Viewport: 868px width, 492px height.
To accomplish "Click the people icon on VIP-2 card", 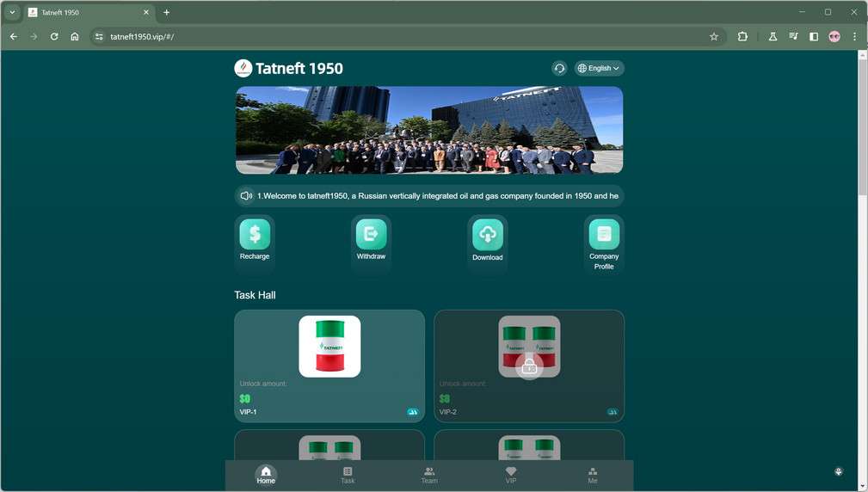I will click(613, 412).
